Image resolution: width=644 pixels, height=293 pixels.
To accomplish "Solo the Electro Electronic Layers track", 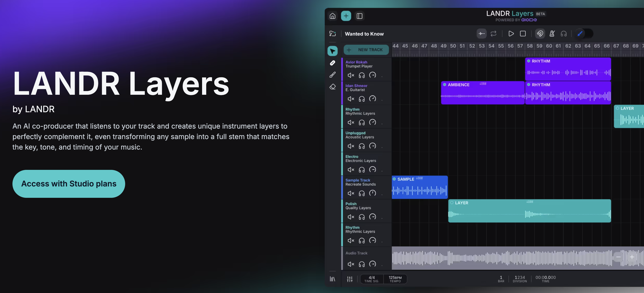I will pos(362,170).
